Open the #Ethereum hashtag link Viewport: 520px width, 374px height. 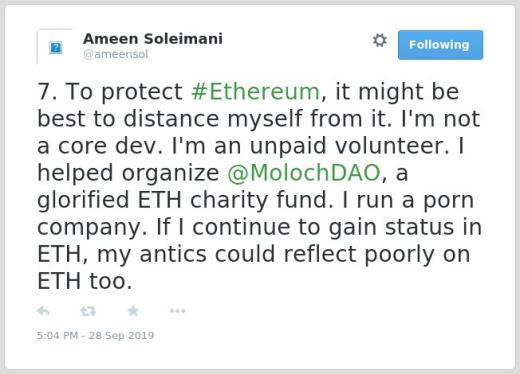click(x=256, y=91)
